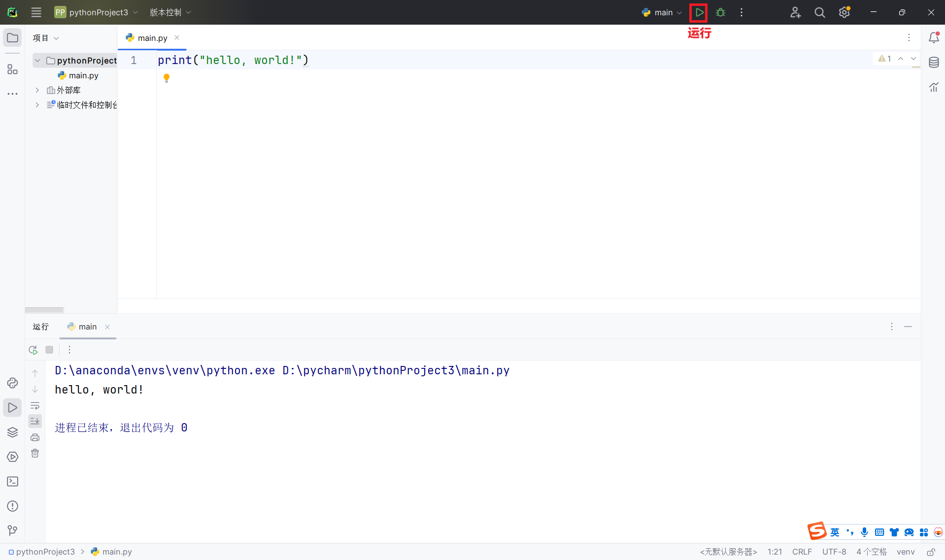Open the 4 个空格 indent settings
Image resolution: width=945 pixels, height=560 pixels.
(x=872, y=552)
